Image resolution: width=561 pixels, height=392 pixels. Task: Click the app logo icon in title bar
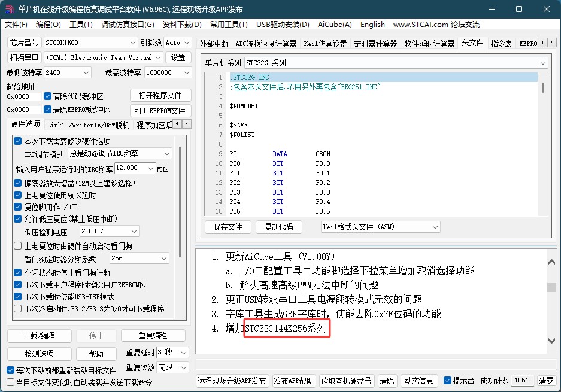point(10,9)
